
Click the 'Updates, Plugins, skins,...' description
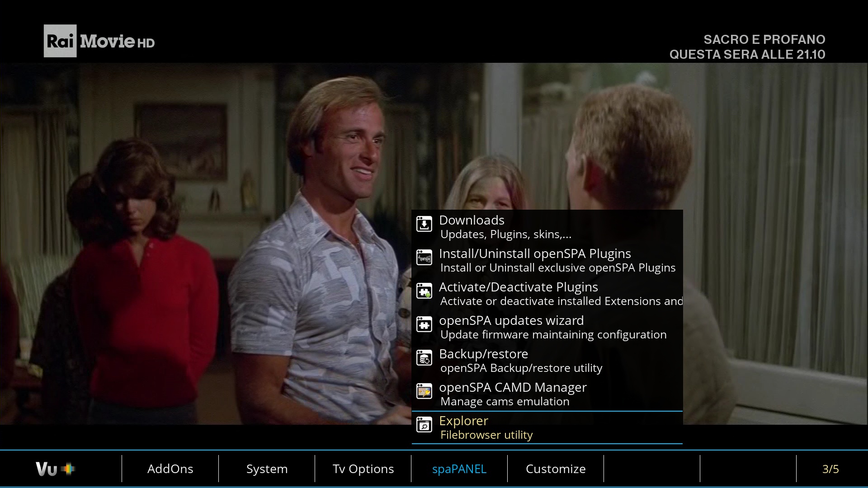[506, 235]
